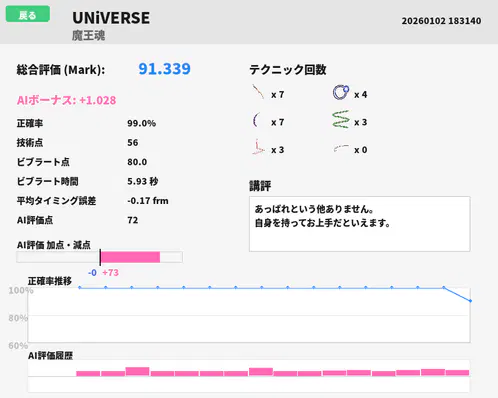Click the AIボーナス: +1.028 text

coord(66,100)
